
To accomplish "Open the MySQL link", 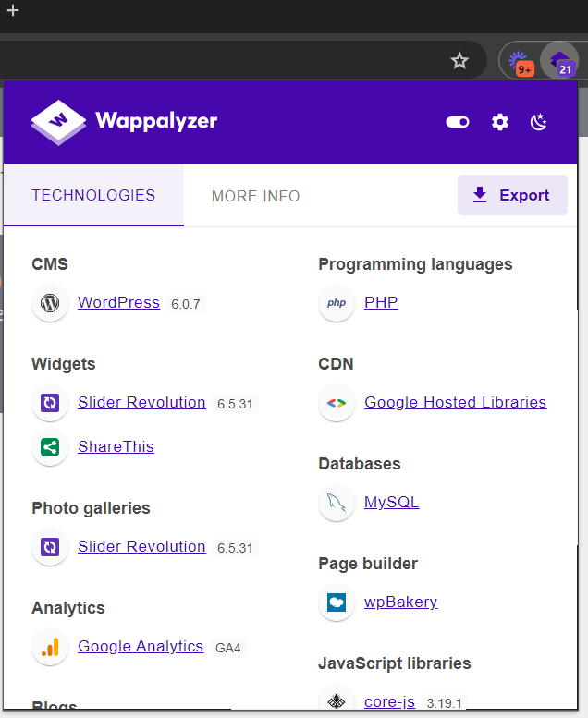I will pos(391,502).
